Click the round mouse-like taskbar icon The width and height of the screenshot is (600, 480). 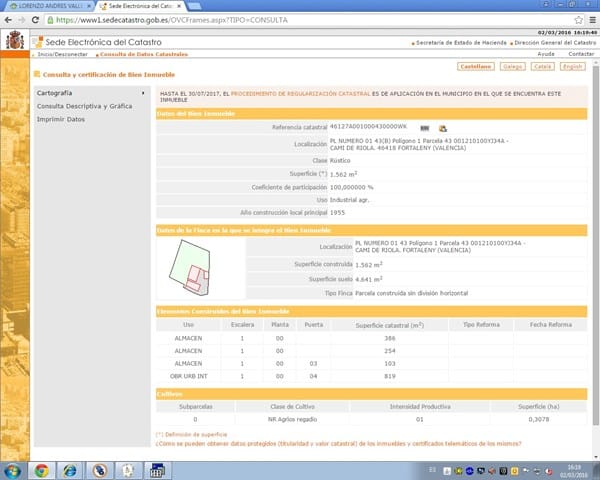pos(99,470)
